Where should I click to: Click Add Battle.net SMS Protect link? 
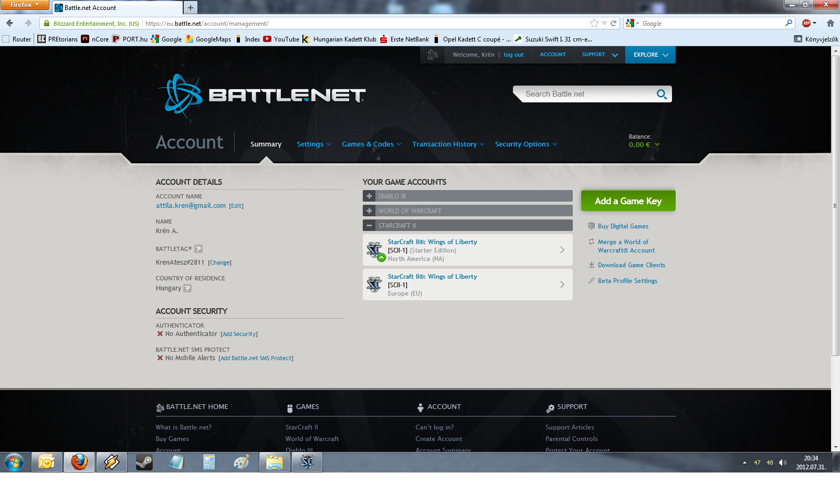click(256, 358)
